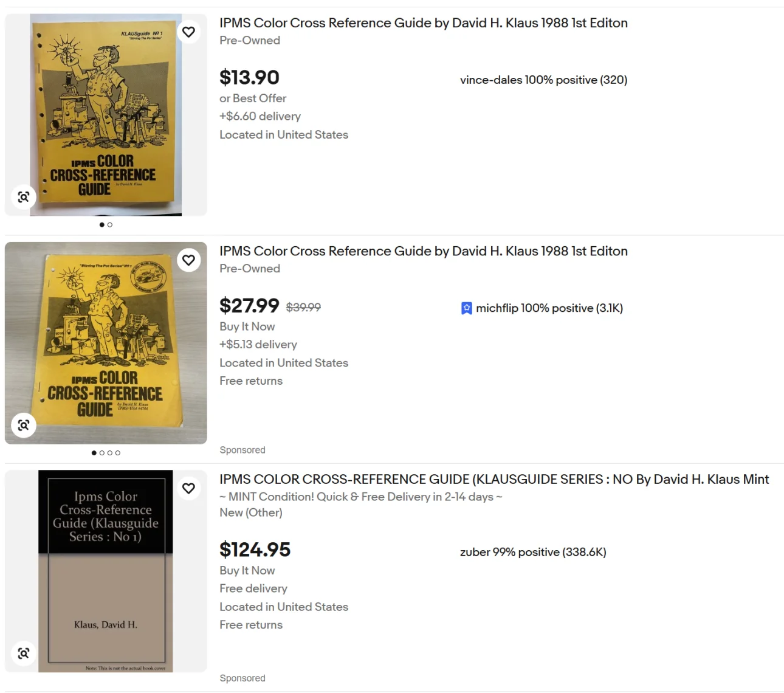Select second carousel dot on $27.99 listing
The height and width of the screenshot is (693, 784).
point(102,453)
